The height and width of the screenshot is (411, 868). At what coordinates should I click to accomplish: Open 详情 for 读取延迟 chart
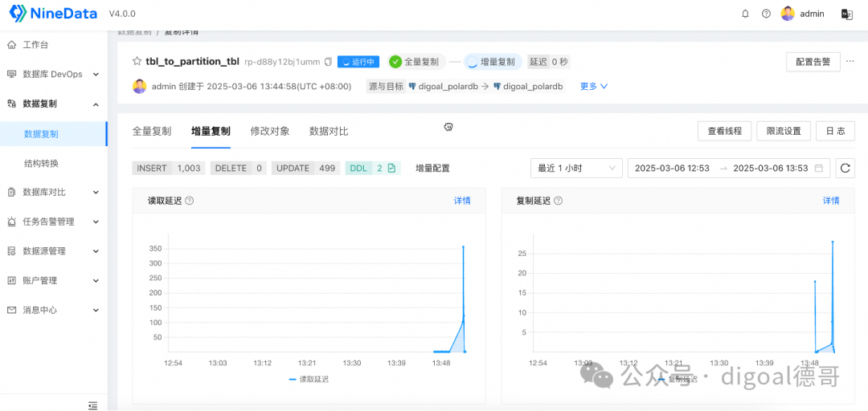(x=462, y=201)
